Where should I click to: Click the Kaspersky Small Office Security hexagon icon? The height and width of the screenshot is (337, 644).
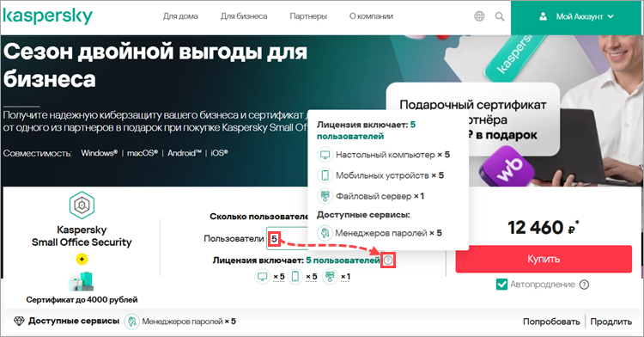(x=82, y=205)
